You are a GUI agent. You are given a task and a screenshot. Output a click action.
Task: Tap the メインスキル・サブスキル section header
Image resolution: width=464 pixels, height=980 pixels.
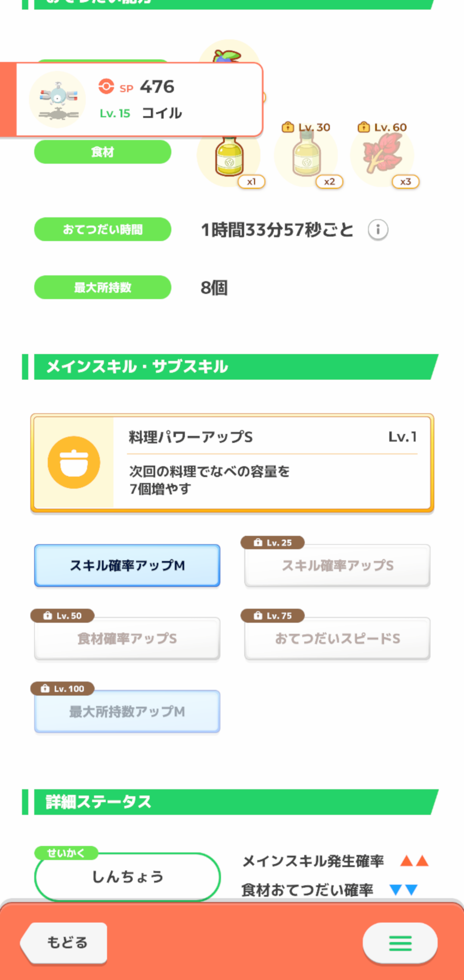[x=230, y=367]
